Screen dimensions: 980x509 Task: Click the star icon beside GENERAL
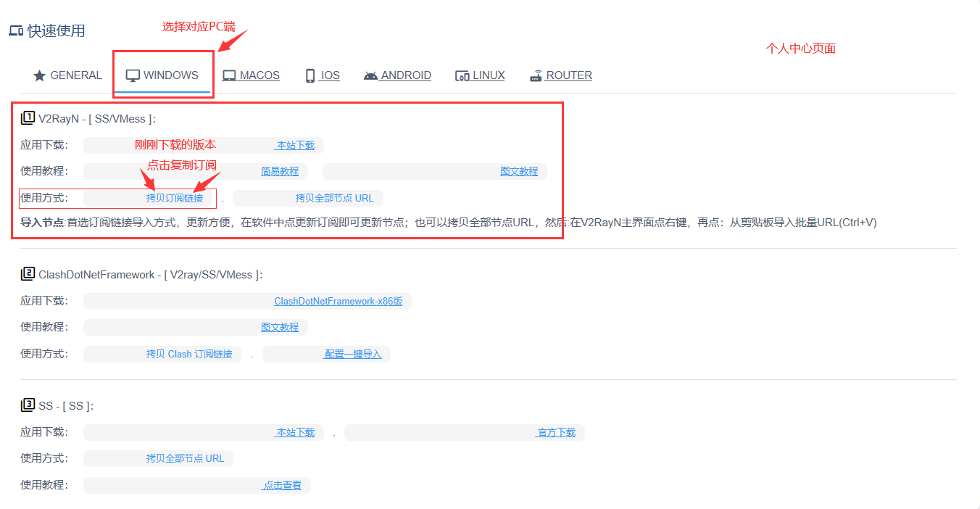point(40,75)
